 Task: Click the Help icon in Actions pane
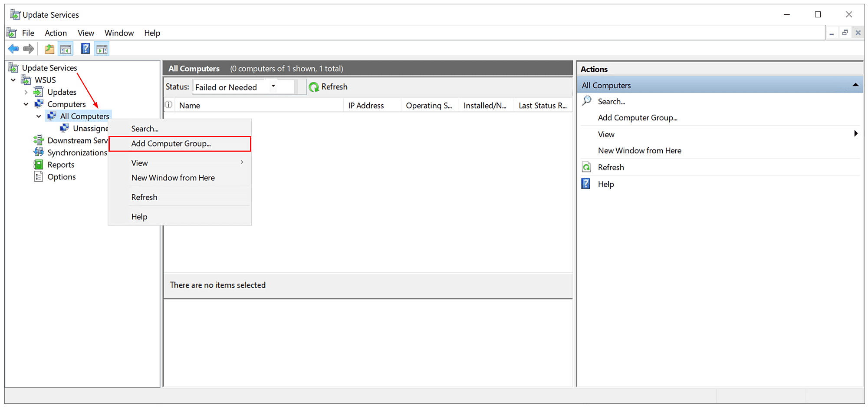586,184
